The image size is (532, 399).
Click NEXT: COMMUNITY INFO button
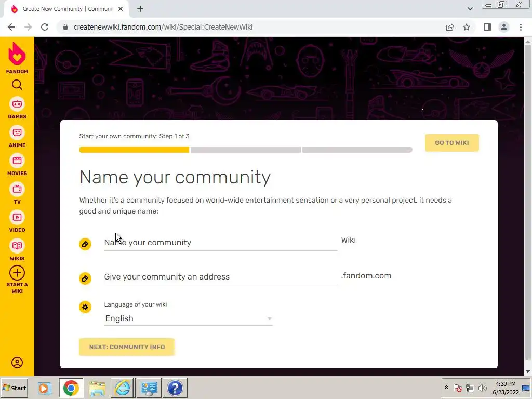pyautogui.click(x=127, y=347)
